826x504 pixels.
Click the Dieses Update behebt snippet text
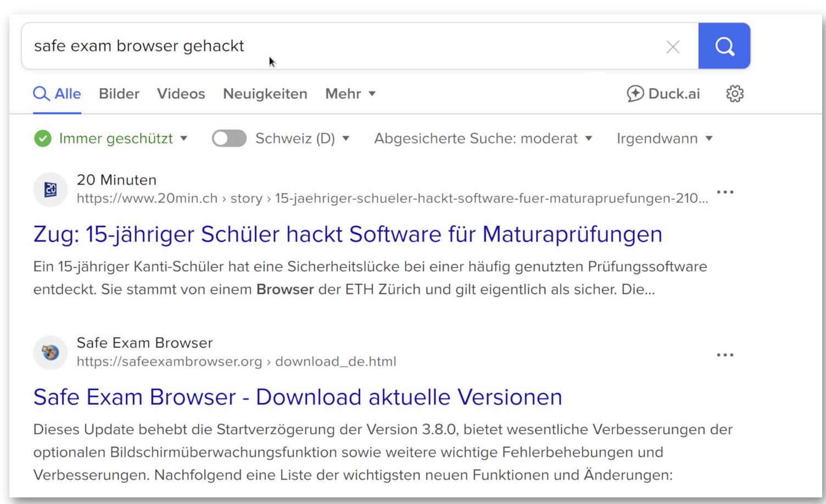point(383,452)
